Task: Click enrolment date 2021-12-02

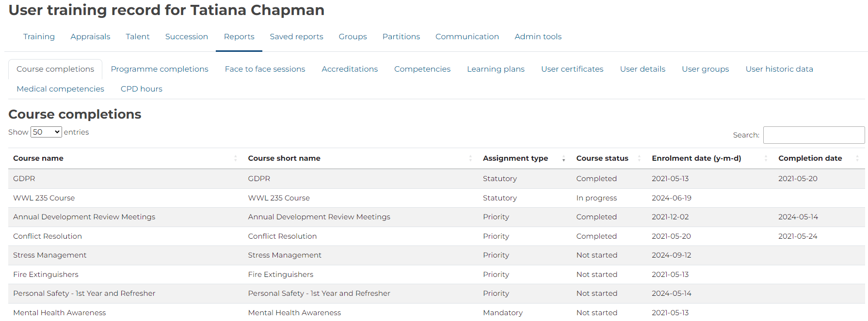Action: pyautogui.click(x=670, y=217)
